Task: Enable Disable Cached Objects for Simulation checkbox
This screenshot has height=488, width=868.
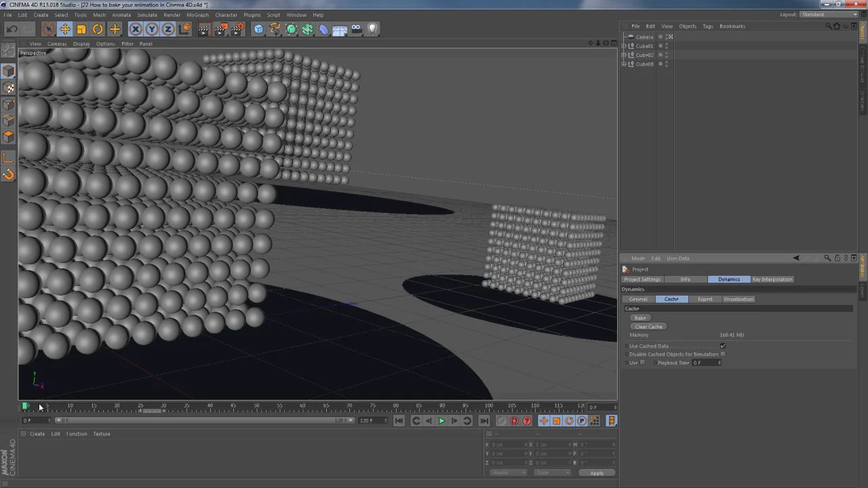Action: pos(723,354)
